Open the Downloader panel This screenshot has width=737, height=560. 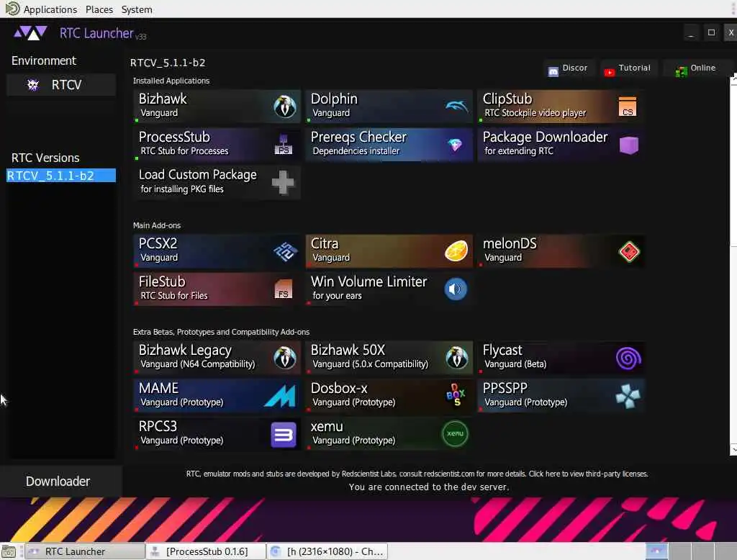[x=58, y=482]
